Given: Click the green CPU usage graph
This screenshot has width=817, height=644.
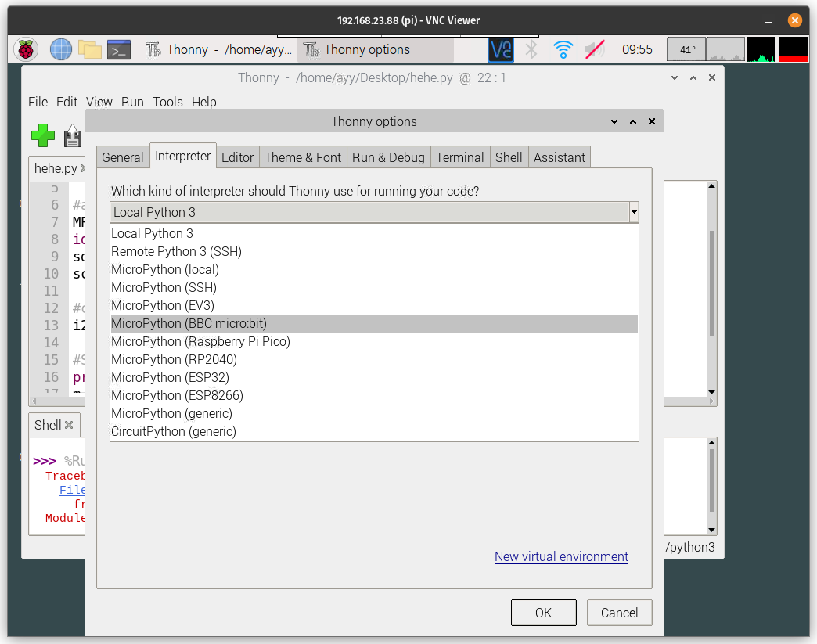Looking at the screenshot, I should pyautogui.click(x=760, y=49).
